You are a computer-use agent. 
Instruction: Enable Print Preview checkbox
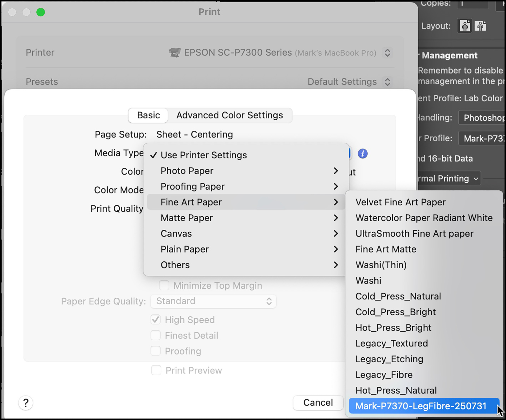[x=156, y=370]
